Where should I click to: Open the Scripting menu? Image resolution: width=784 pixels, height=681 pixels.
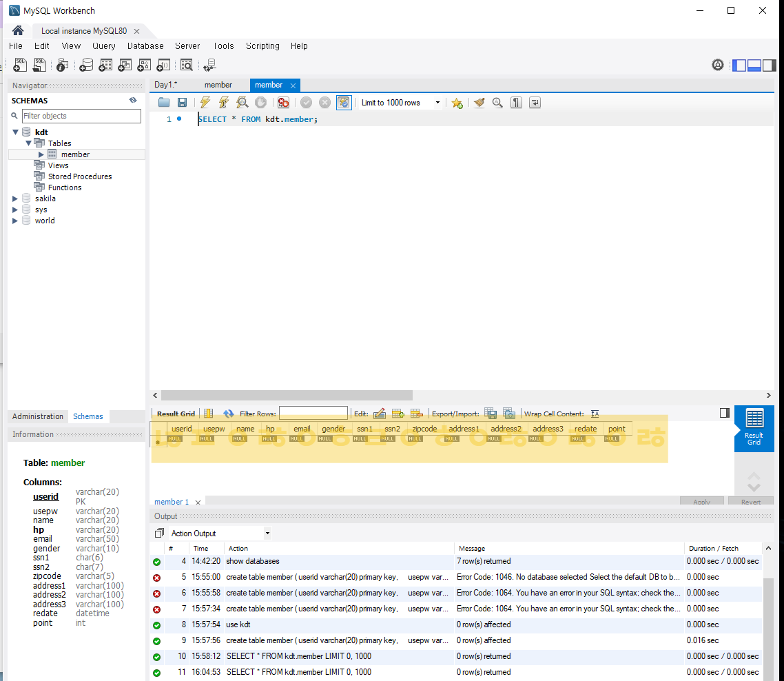(x=262, y=46)
